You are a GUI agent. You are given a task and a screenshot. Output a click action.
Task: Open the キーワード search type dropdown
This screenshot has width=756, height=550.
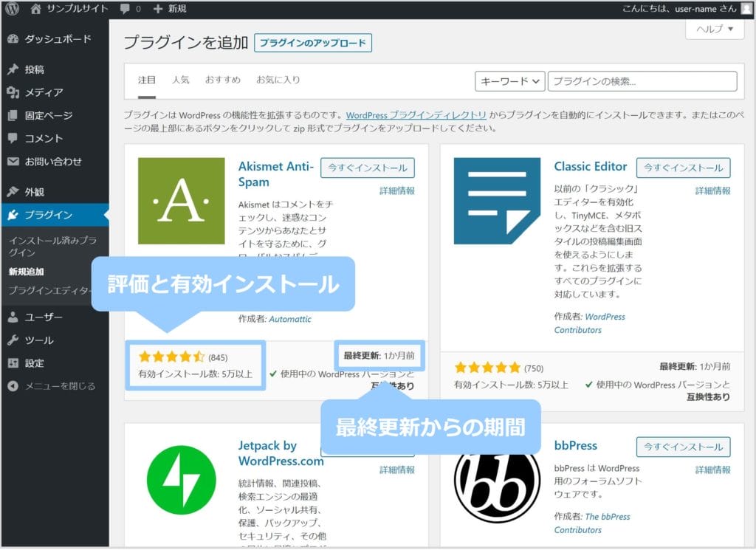(x=510, y=81)
